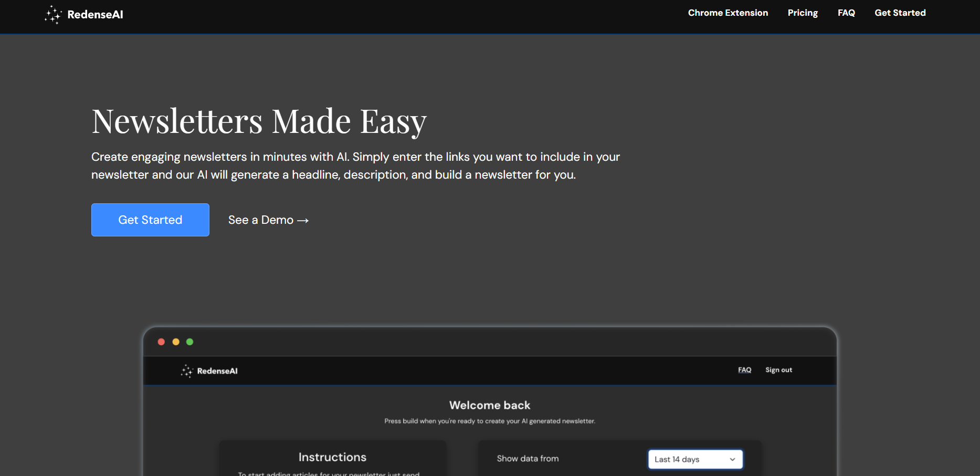980x476 pixels.
Task: Open the Last 14 days dropdown
Action: tap(695, 459)
